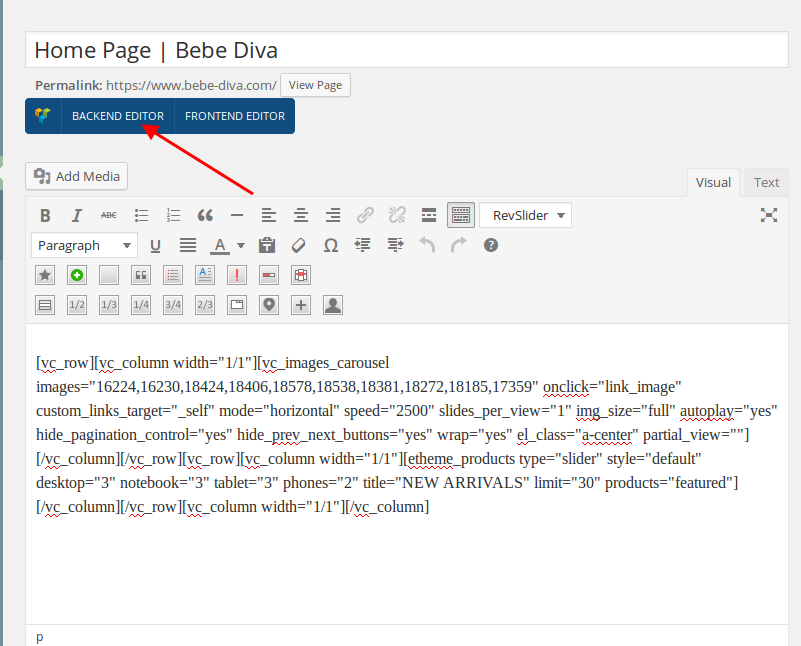This screenshot has width=801, height=646.
Task: Insert a 1/2 column shortcode
Action: pos(77,305)
